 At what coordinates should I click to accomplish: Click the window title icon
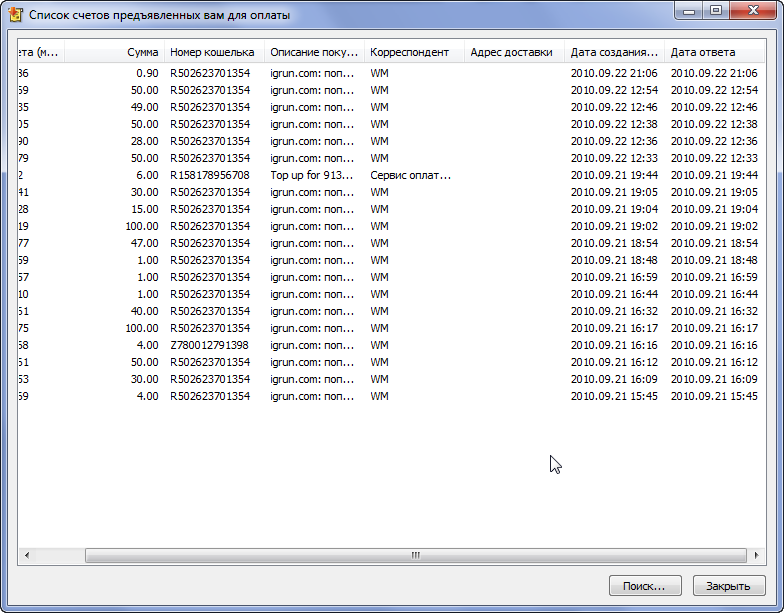pyautogui.click(x=16, y=14)
